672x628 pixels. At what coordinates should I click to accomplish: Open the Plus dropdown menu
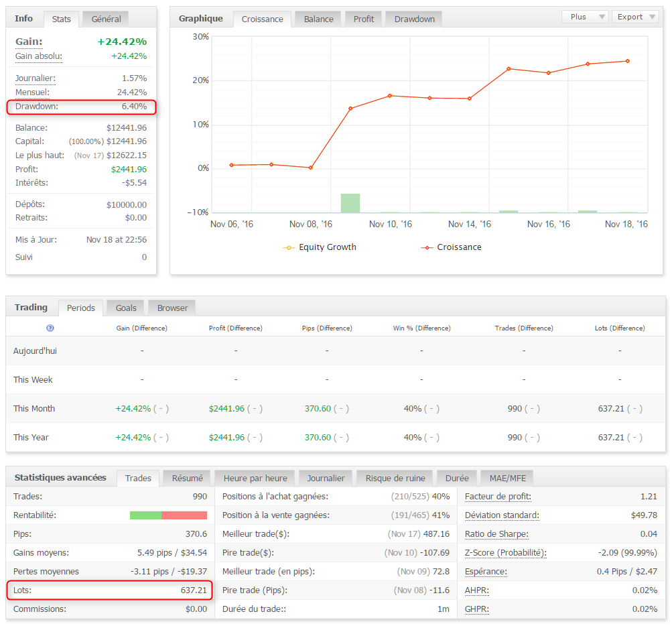[x=584, y=17]
